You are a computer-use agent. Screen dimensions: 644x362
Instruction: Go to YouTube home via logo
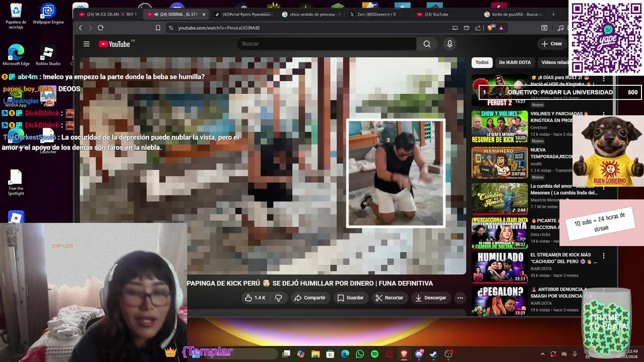115,44
